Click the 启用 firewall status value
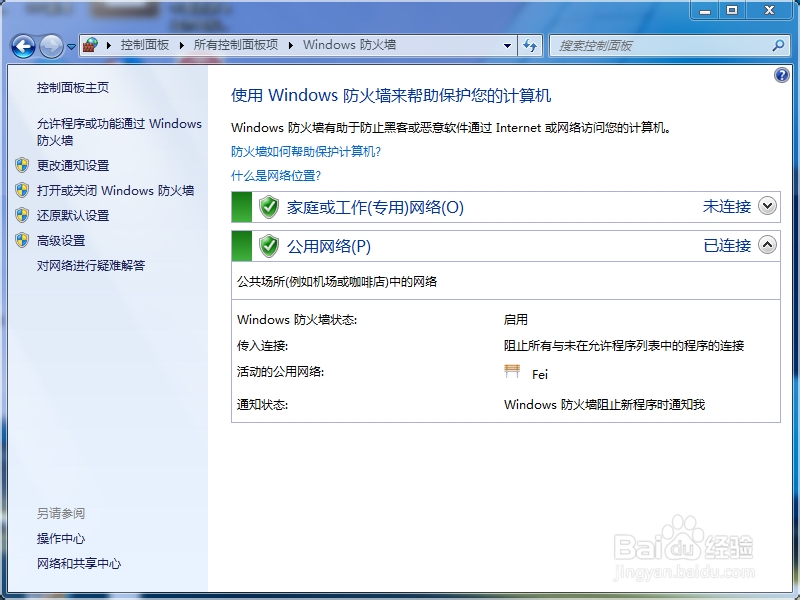 pyautogui.click(x=516, y=319)
